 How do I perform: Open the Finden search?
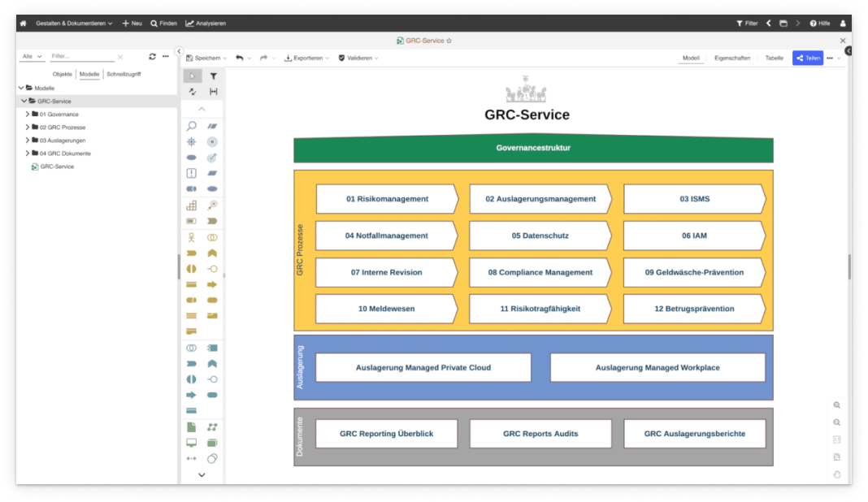click(x=164, y=24)
